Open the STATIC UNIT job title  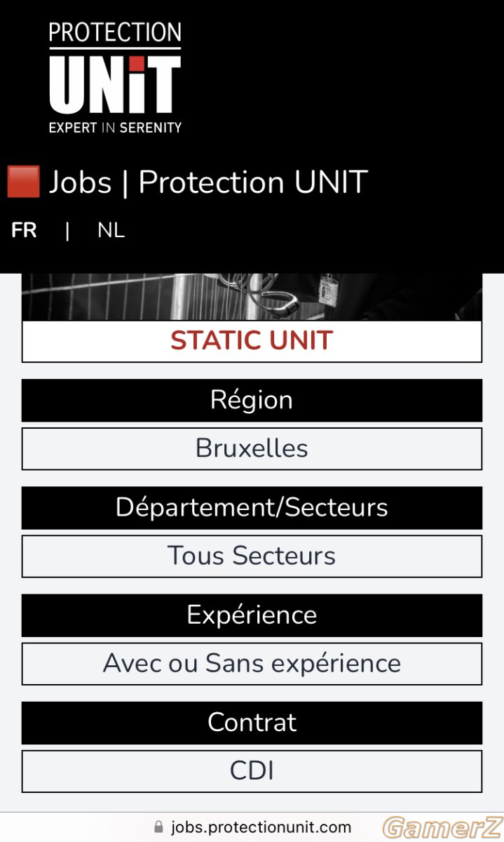[252, 341]
